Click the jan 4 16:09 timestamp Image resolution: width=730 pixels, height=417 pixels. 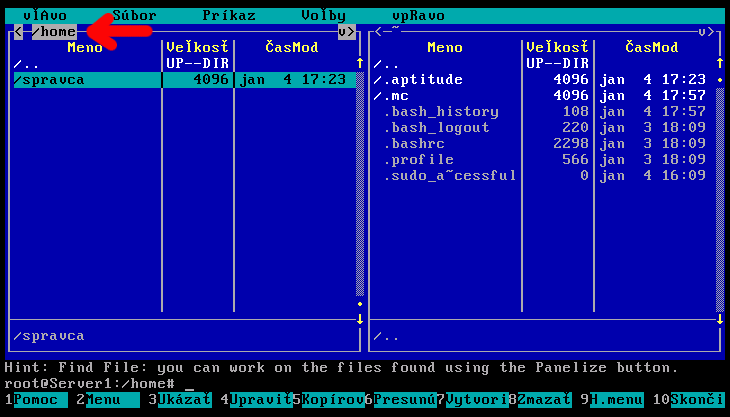tap(652, 175)
